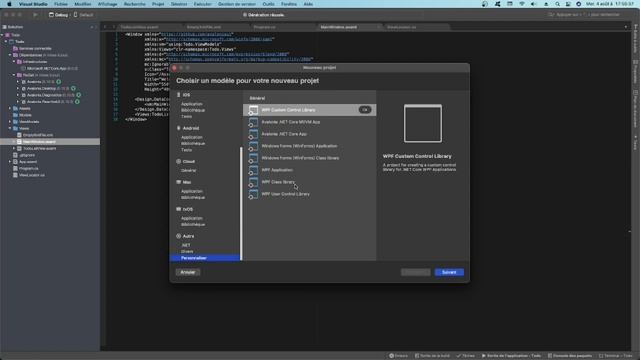Click the WPF Custom Control Library template icon
Screen dimensions: 640x360
coord(253,110)
